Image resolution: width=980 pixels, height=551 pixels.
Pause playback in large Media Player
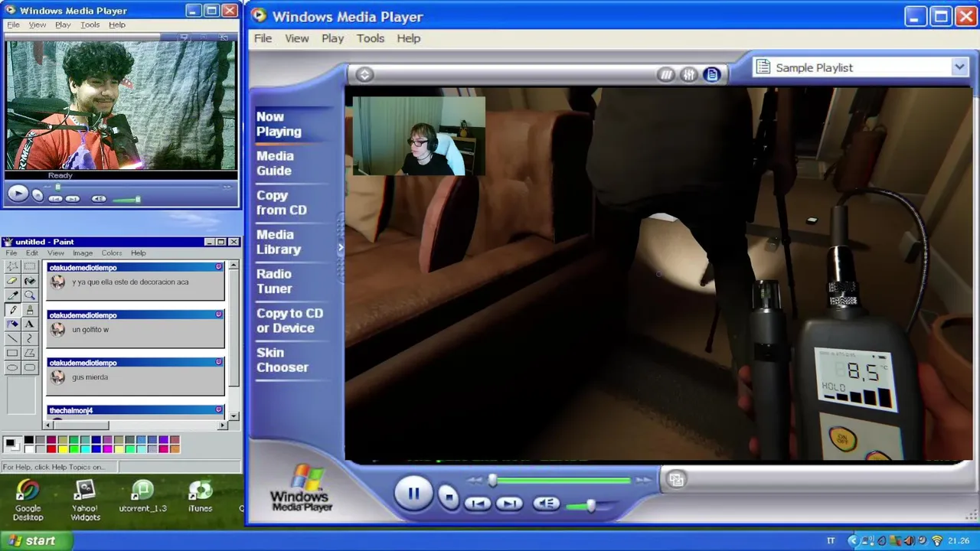(413, 494)
